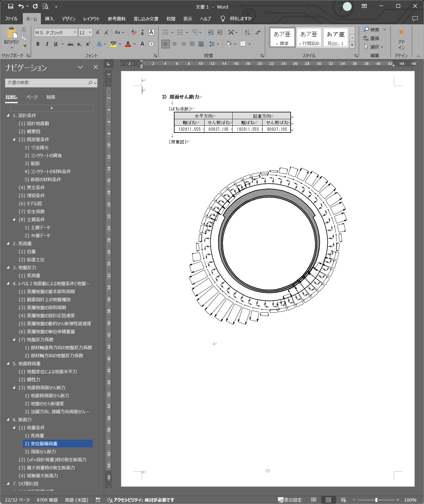The width and height of the screenshot is (424, 504).
Task: Open the 選択 dropdown
Action: (374, 47)
